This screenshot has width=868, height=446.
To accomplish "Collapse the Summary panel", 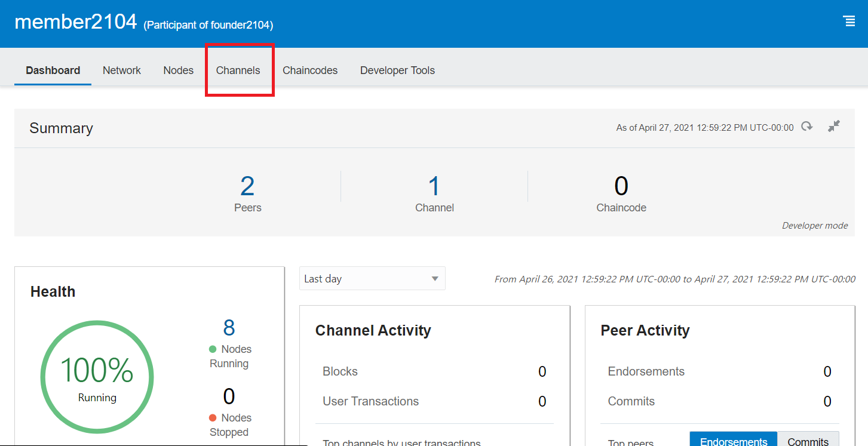I will (833, 127).
